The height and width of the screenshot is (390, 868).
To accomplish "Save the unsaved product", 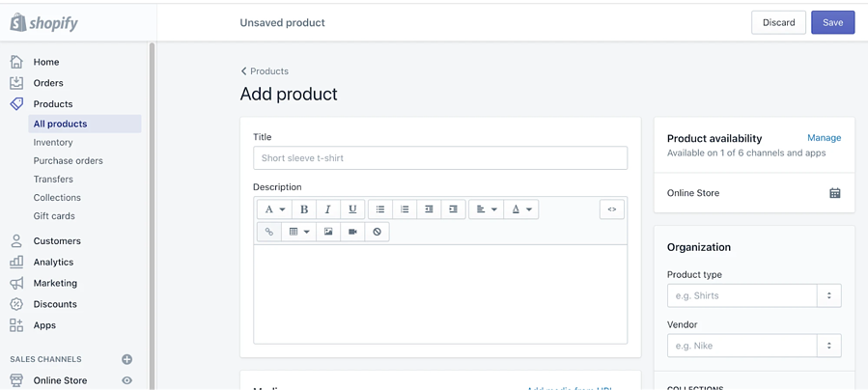I will (832, 22).
